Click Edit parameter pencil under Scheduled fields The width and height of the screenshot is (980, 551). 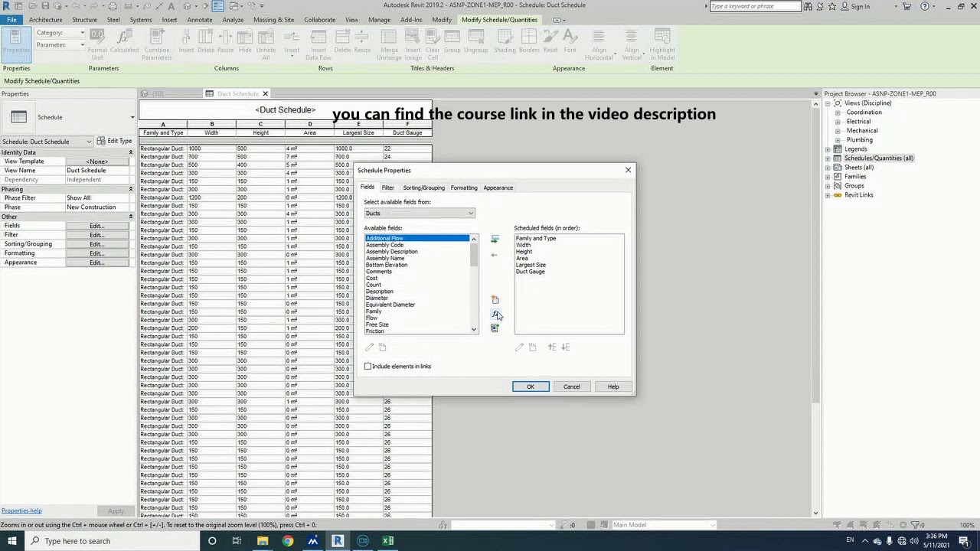click(519, 347)
